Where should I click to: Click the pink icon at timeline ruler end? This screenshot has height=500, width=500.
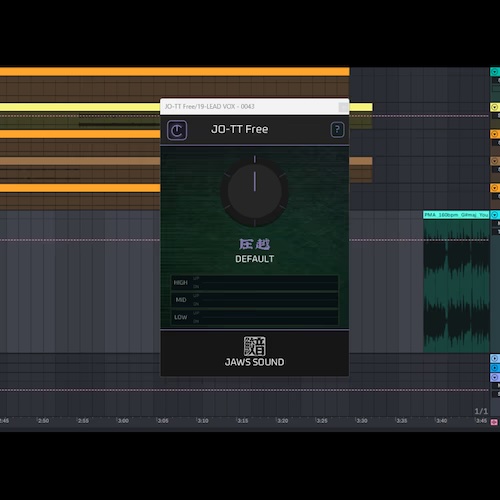tap(494, 422)
